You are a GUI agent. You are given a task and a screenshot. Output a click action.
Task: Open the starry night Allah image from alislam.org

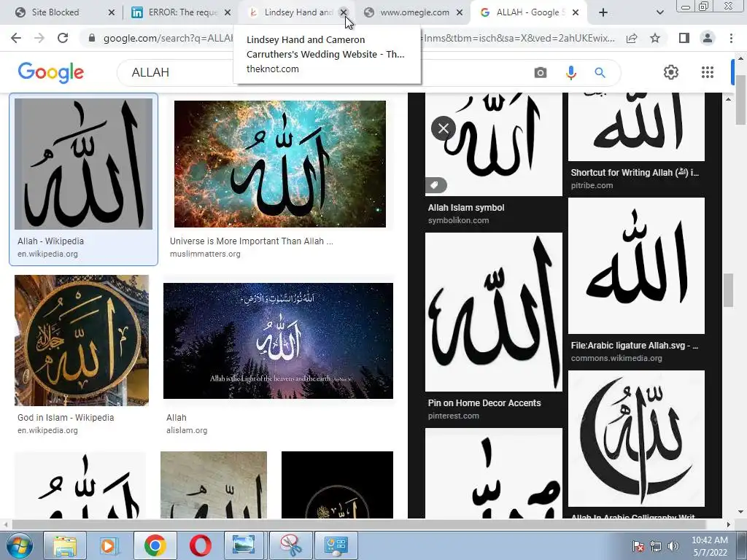point(278,341)
